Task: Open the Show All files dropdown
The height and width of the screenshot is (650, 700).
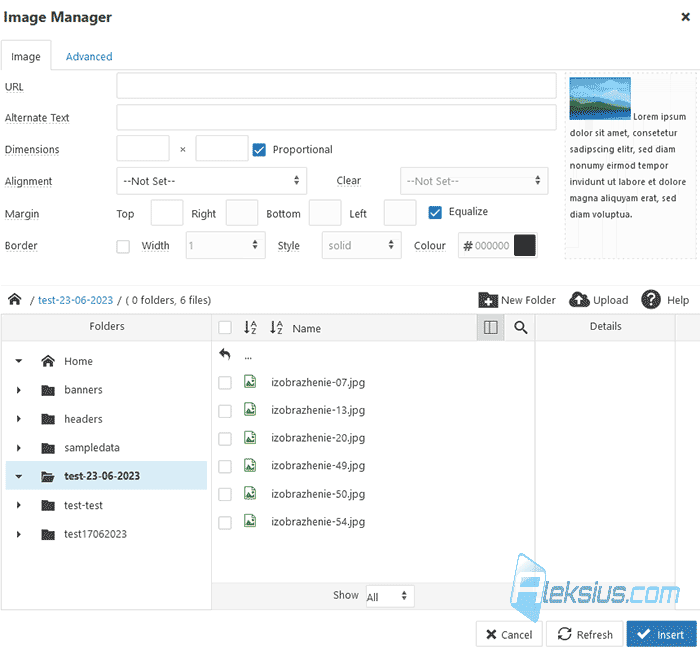Action: pyautogui.click(x=390, y=596)
